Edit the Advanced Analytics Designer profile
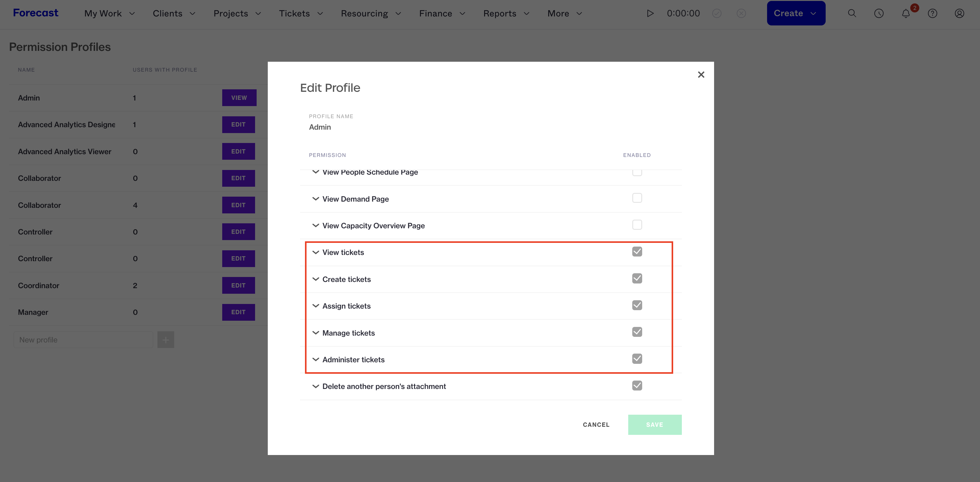980x482 pixels. tap(239, 124)
